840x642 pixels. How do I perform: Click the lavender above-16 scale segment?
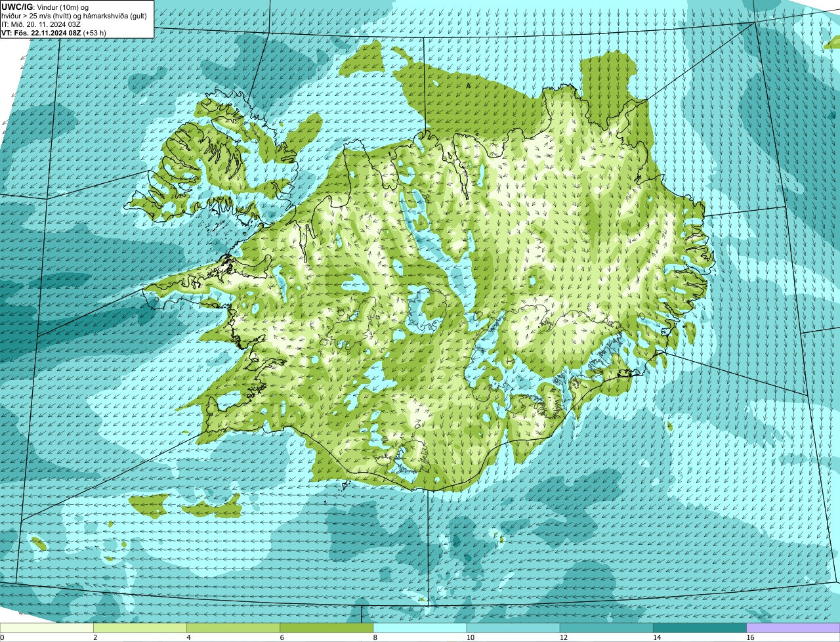pos(793,628)
